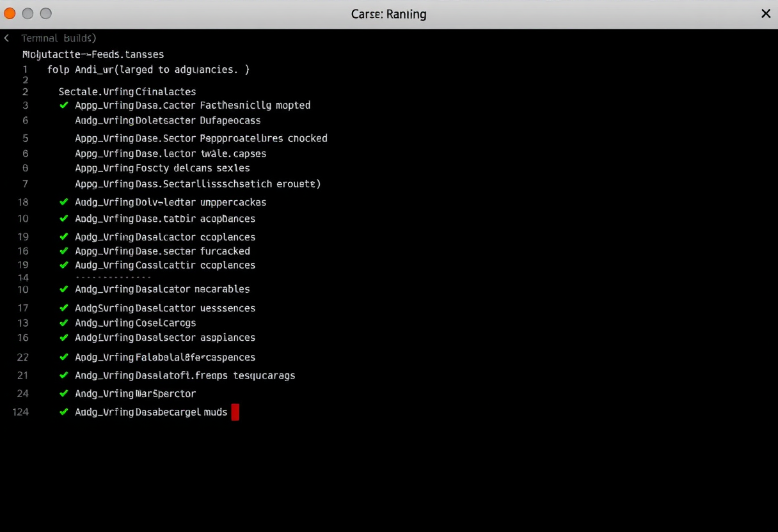Click green checkmark beside tatbir acopDances
This screenshot has width=778, height=532.
(x=63, y=219)
